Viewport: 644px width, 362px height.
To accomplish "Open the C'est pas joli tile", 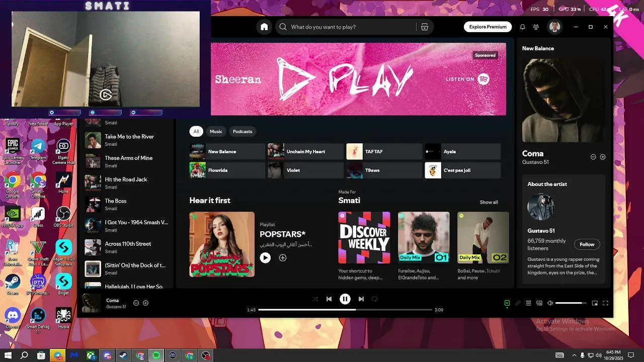I will pos(463,170).
